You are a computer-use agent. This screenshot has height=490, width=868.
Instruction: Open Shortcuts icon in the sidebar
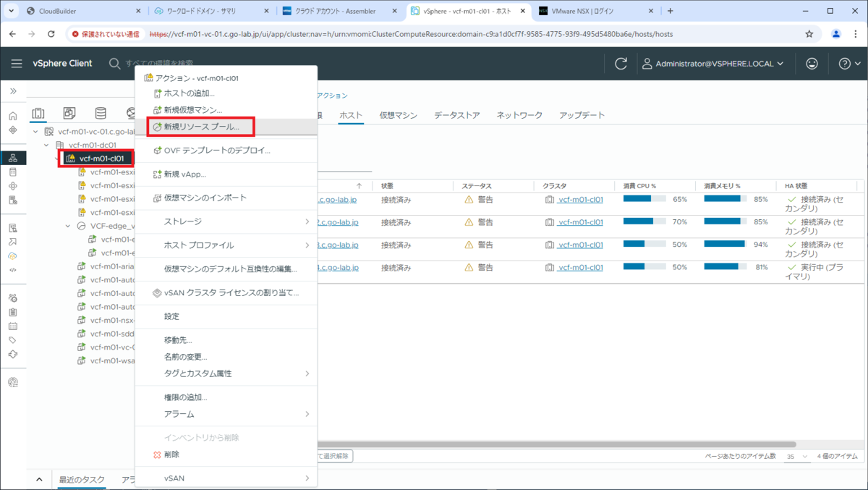(13, 130)
